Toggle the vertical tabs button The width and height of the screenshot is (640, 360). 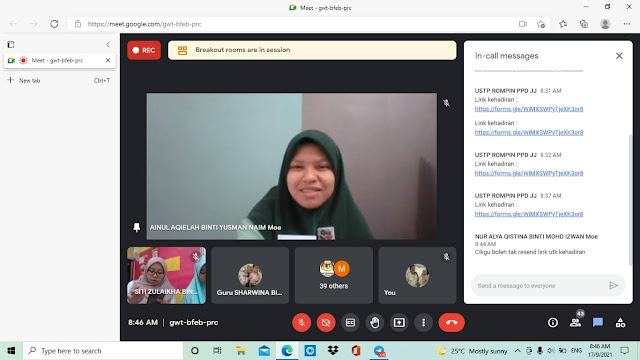click(x=11, y=44)
